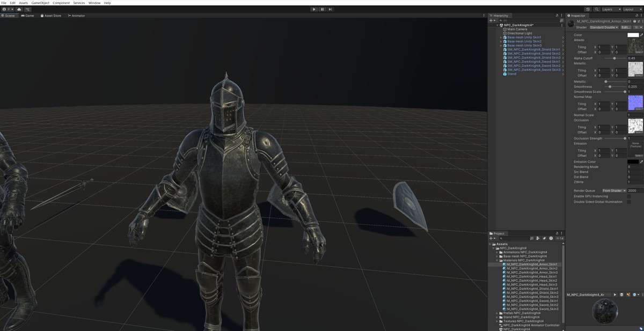Adjust the Smoothness slider

click(614, 86)
